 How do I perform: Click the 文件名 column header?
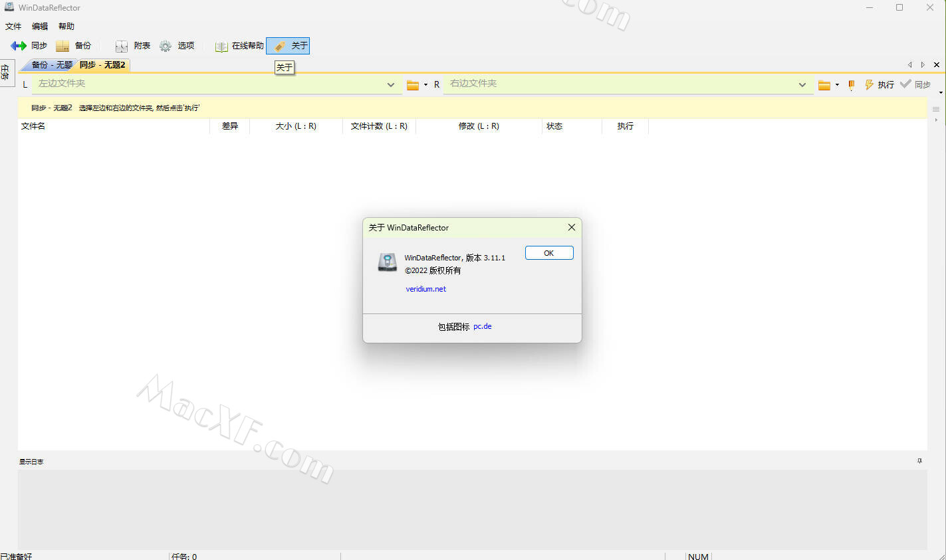click(33, 126)
